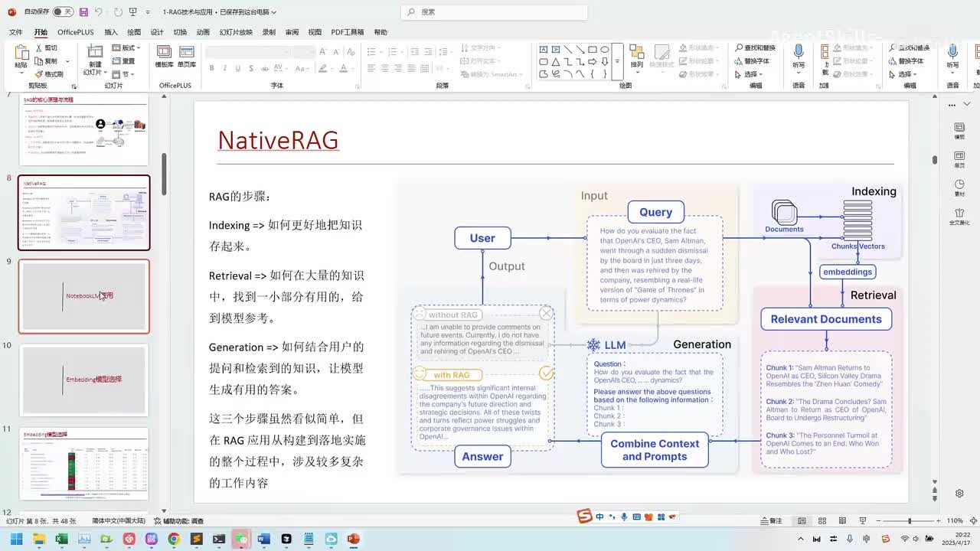Open the File (文件) tab
Viewport: 980px width, 551px height.
(x=15, y=32)
